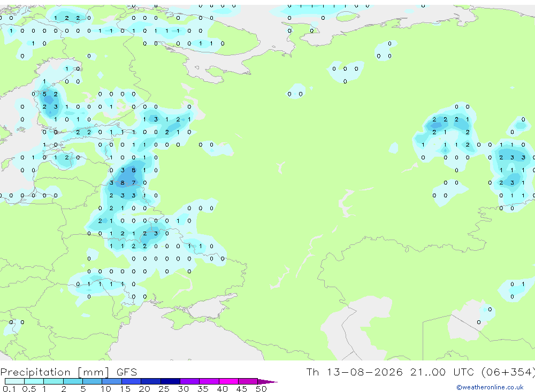
Task: Pick the 0.1–0.5 mm legend swatch
Action: [x=14, y=381]
